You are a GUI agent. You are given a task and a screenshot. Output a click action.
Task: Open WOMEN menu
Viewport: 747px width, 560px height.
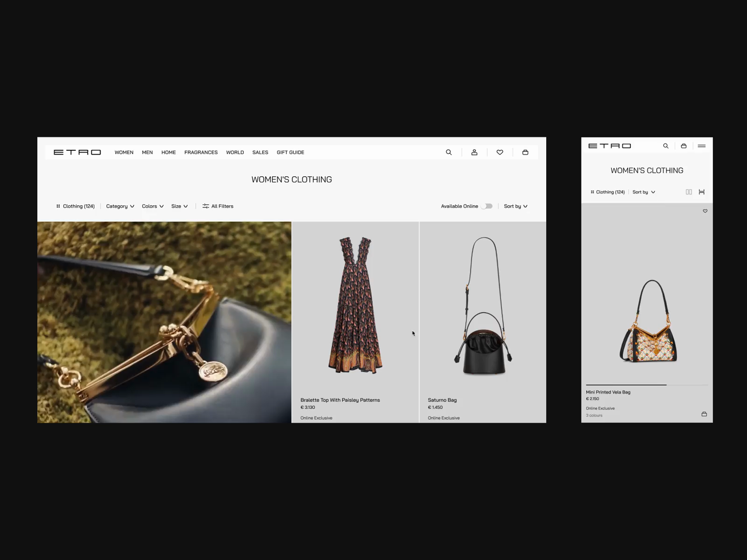point(124,152)
